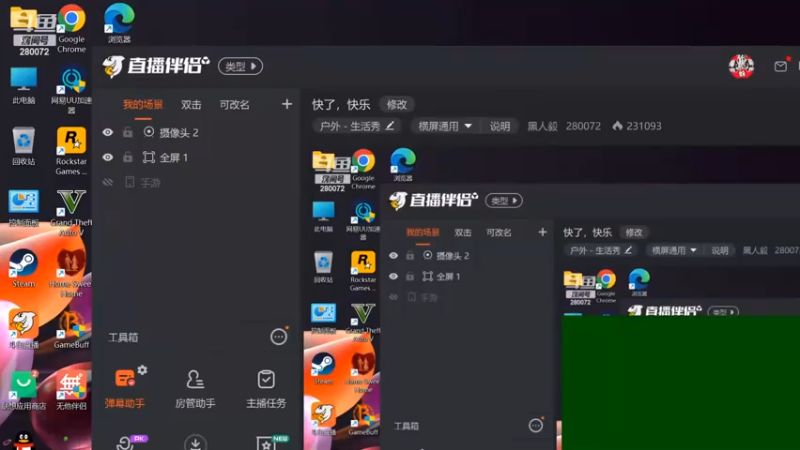Open 主播任务 tool
The height and width of the screenshot is (450, 800).
266,389
